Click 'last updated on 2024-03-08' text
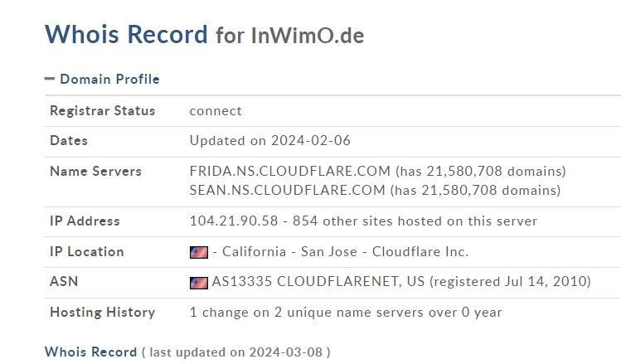This screenshot has width=621, height=364. tap(236, 352)
